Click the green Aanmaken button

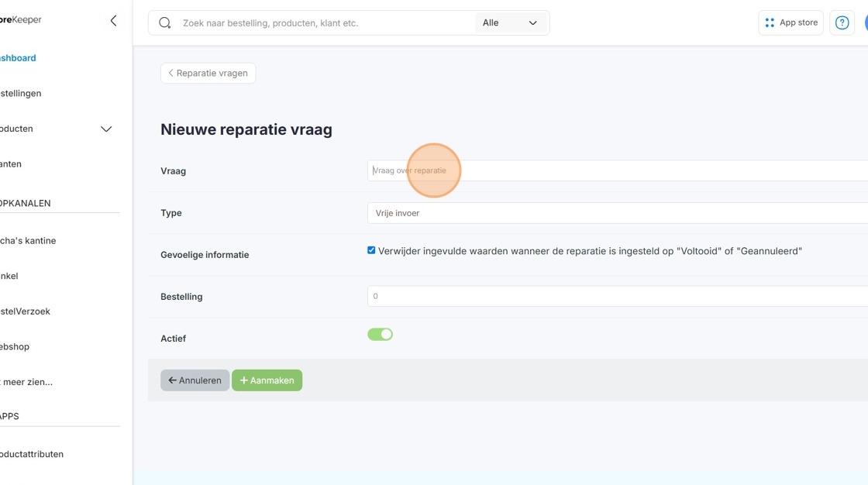coord(267,380)
